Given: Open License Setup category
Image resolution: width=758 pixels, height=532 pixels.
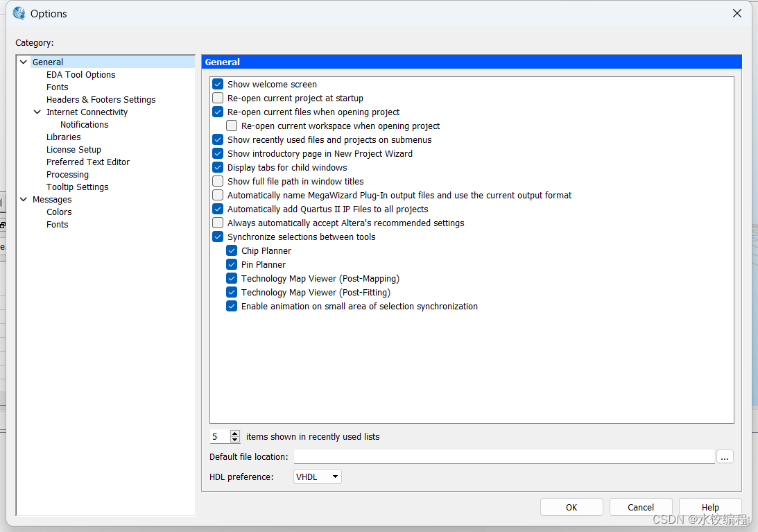Looking at the screenshot, I should click(74, 149).
